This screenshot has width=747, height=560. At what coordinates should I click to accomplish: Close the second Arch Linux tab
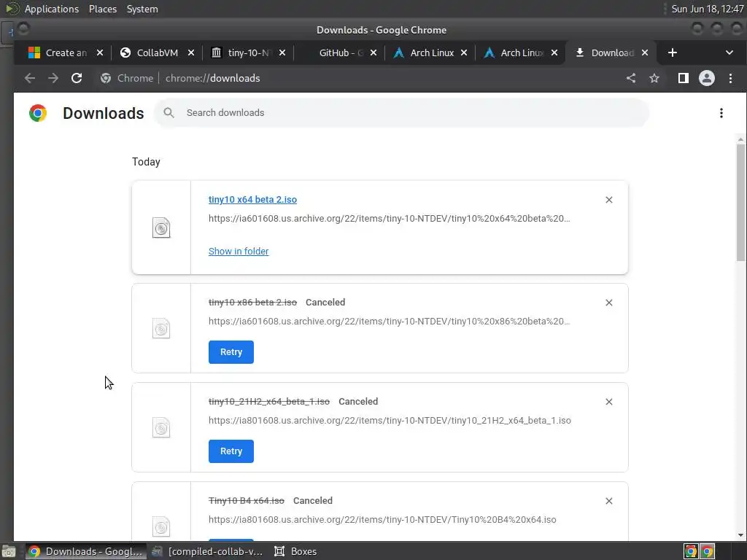point(554,52)
